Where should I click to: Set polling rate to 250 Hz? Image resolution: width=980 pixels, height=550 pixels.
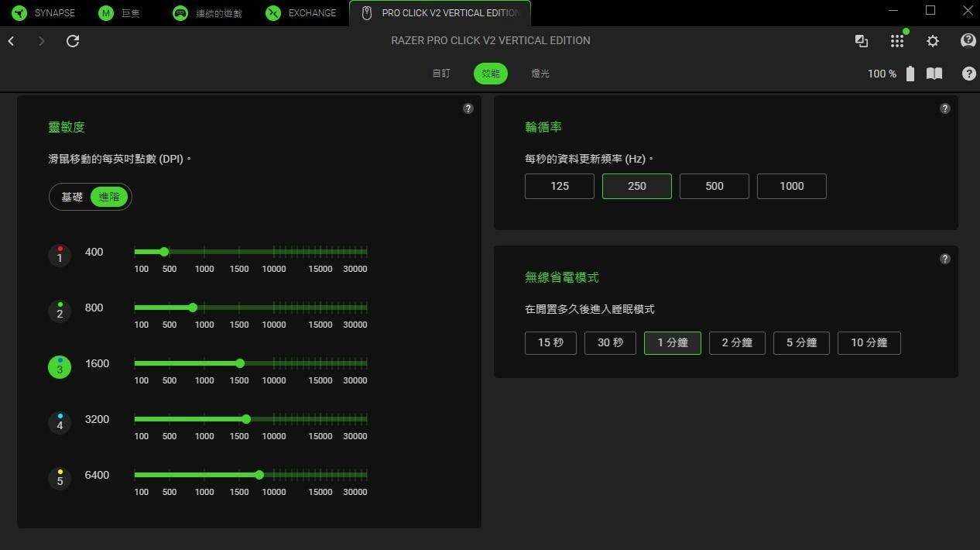click(x=637, y=186)
